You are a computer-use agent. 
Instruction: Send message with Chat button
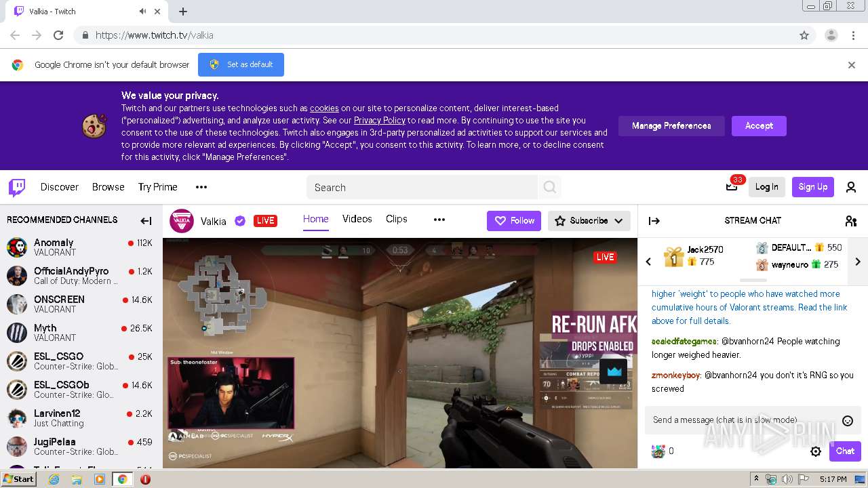tap(845, 451)
